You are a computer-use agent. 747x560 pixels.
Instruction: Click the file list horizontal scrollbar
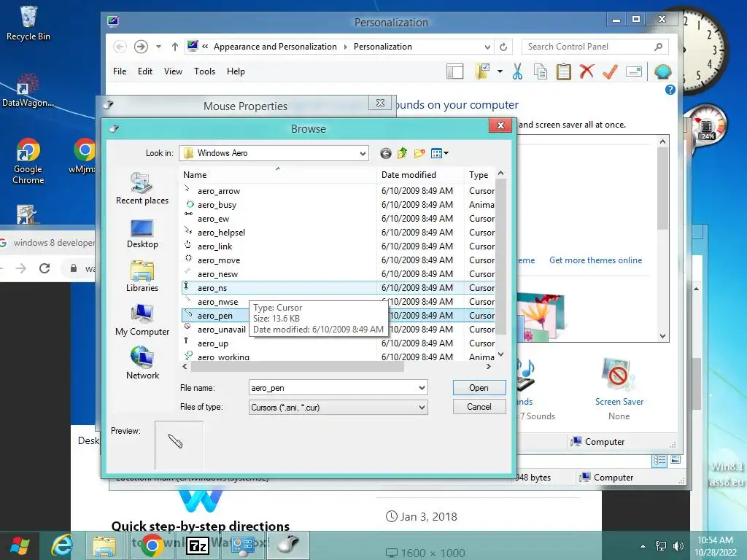(298, 367)
